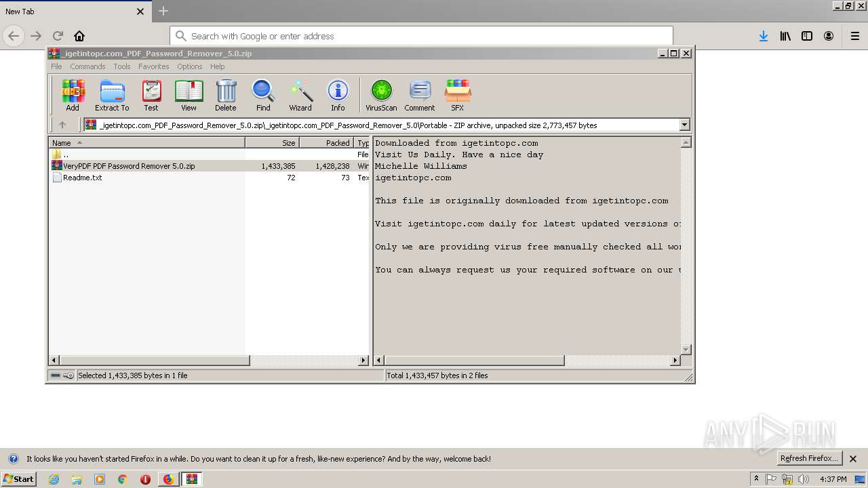This screenshot has width=868, height=488.
Task: Open the WinRAR Help menu
Action: (x=217, y=66)
